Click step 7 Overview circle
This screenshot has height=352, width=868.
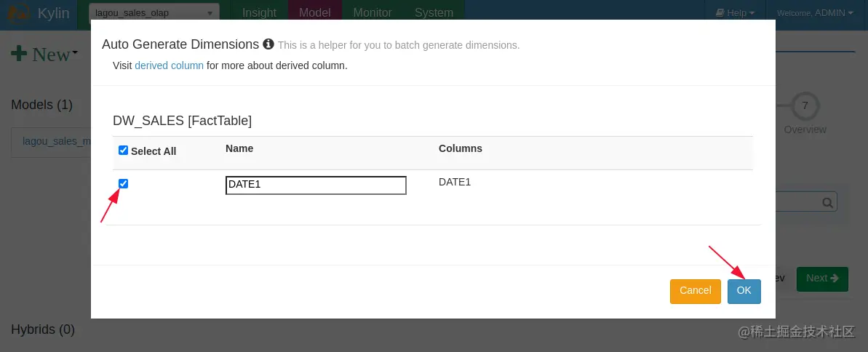[805, 105]
